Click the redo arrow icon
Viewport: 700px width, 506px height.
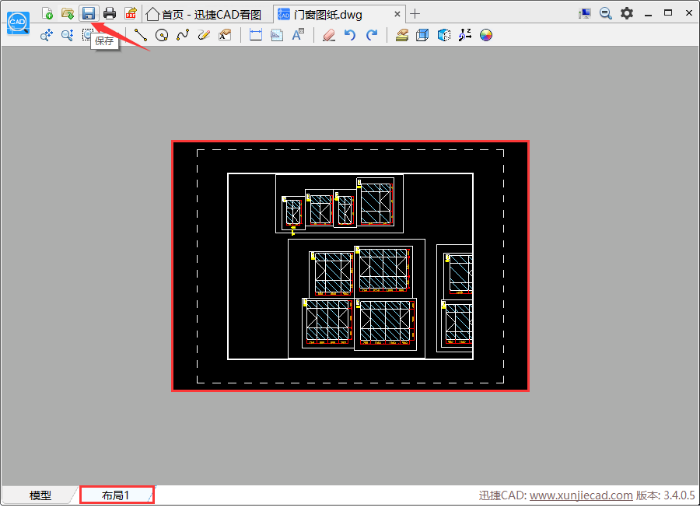coord(371,35)
